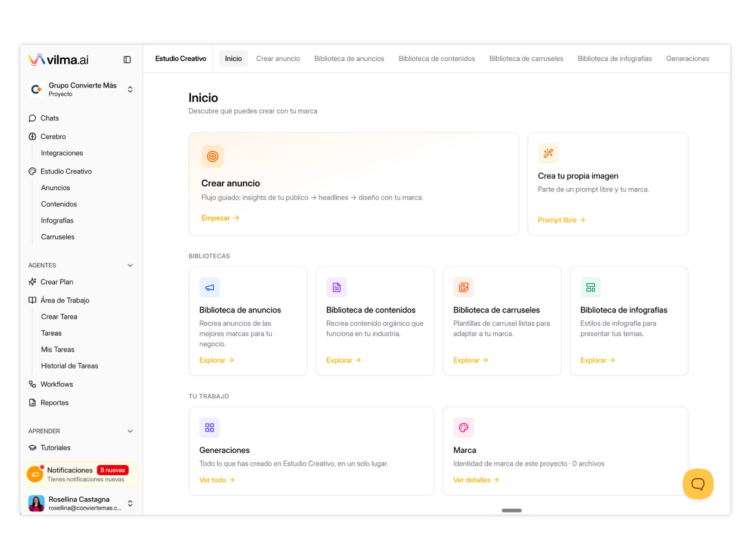Click Explorar under Biblioteca de contenidos
Image resolution: width=751 pixels, height=560 pixels.
(343, 360)
